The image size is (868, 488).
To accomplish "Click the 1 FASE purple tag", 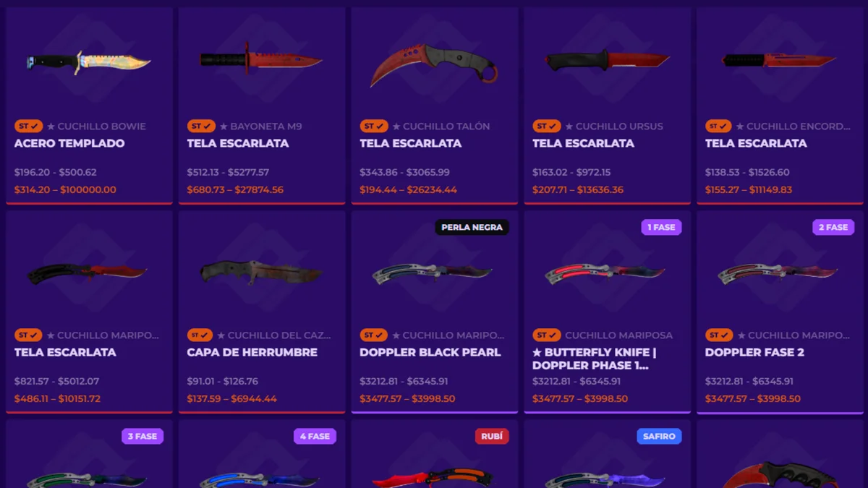I will pyautogui.click(x=661, y=227).
